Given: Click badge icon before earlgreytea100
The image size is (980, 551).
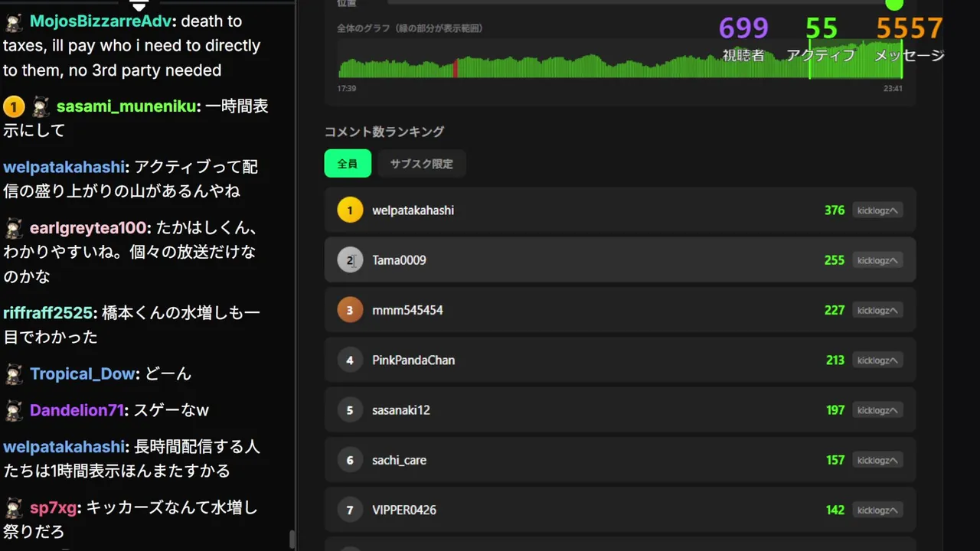Looking at the screenshot, I should (x=14, y=228).
